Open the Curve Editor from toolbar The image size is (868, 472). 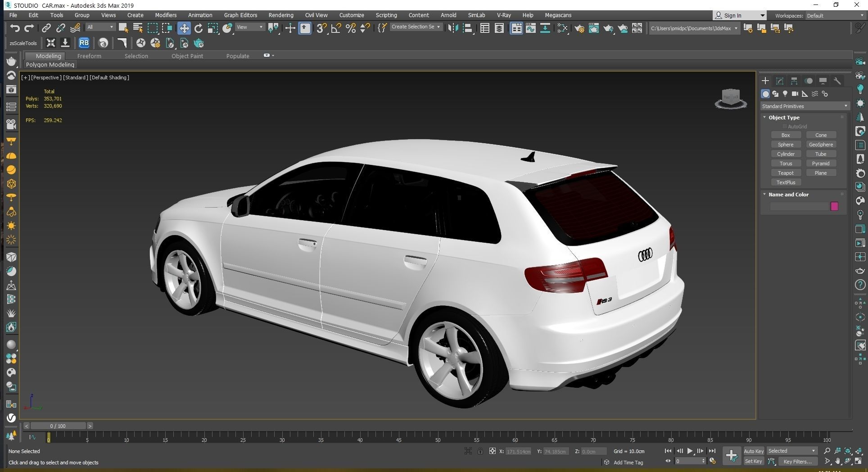[x=531, y=28]
